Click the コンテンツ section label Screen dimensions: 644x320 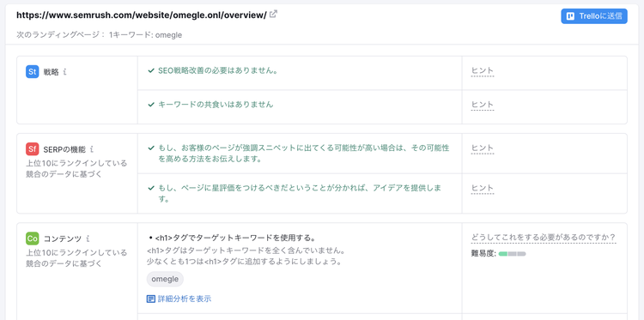[x=63, y=238]
